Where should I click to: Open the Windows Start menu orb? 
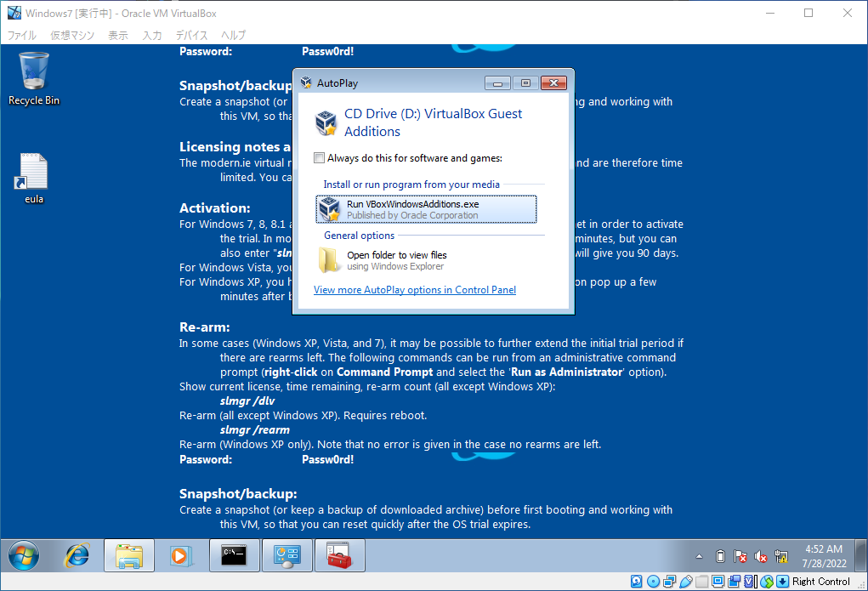[x=24, y=555]
